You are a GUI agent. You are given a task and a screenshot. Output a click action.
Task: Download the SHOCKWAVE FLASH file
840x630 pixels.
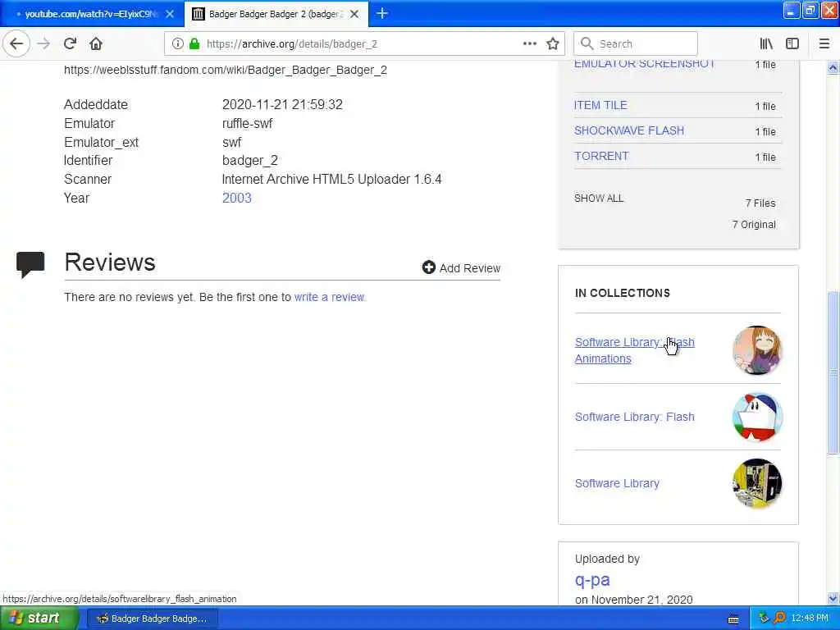tap(629, 130)
